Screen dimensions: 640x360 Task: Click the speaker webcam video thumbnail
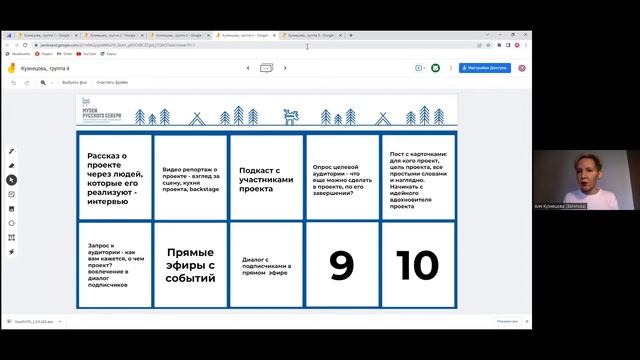(586, 180)
